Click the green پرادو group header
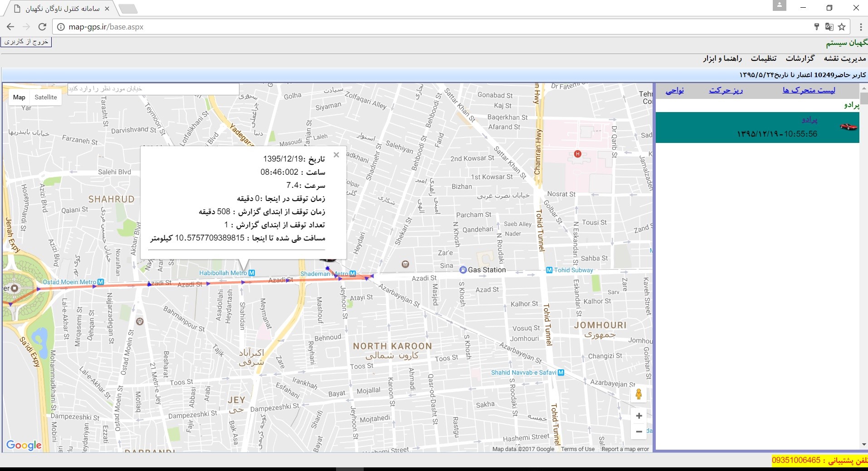 click(851, 105)
